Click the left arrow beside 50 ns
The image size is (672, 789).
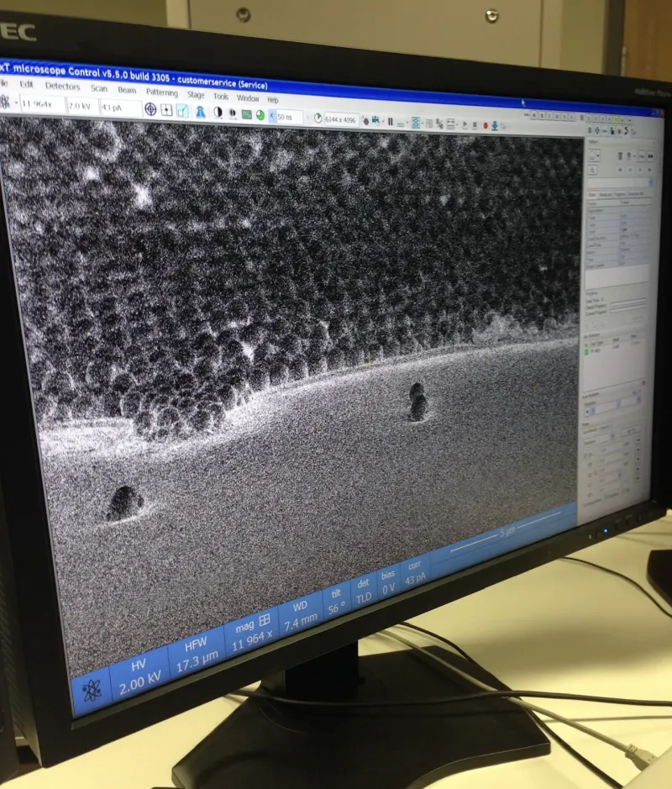pos(271,116)
